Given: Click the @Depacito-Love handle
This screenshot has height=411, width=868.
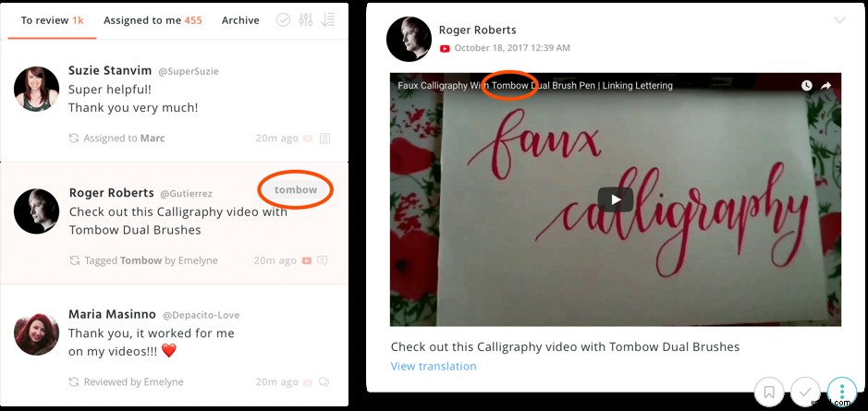Looking at the screenshot, I should pos(201,315).
